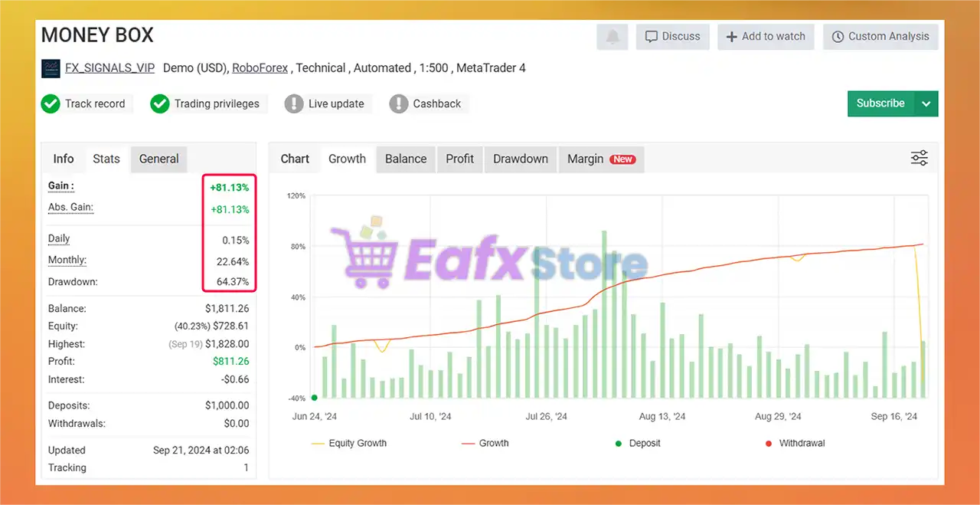The width and height of the screenshot is (980, 505).
Task: Open the Discuss button
Action: tap(673, 37)
